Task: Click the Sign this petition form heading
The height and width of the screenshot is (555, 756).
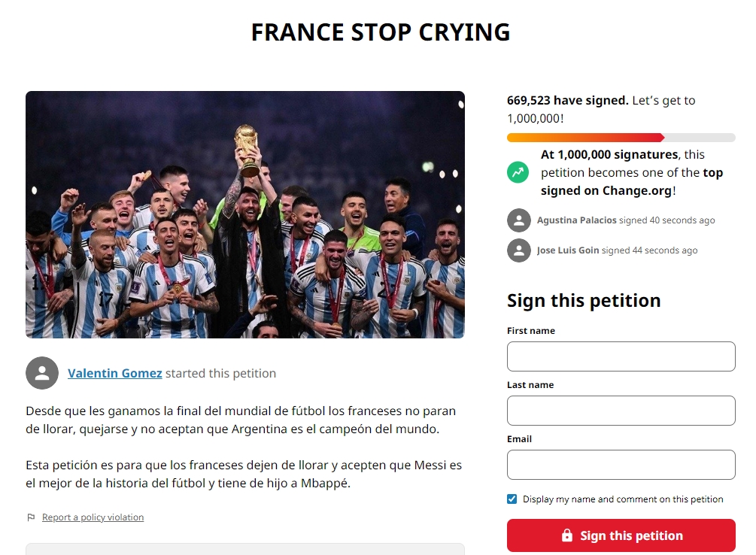Action: click(x=584, y=300)
